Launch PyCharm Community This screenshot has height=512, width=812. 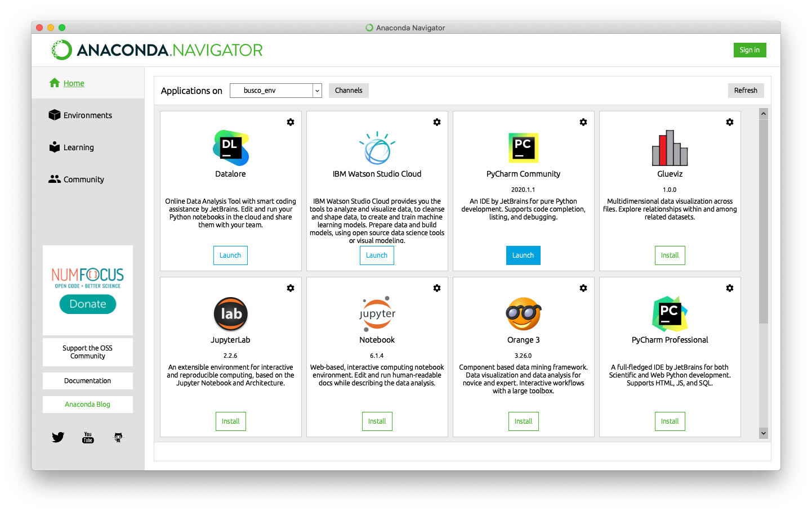(x=523, y=255)
